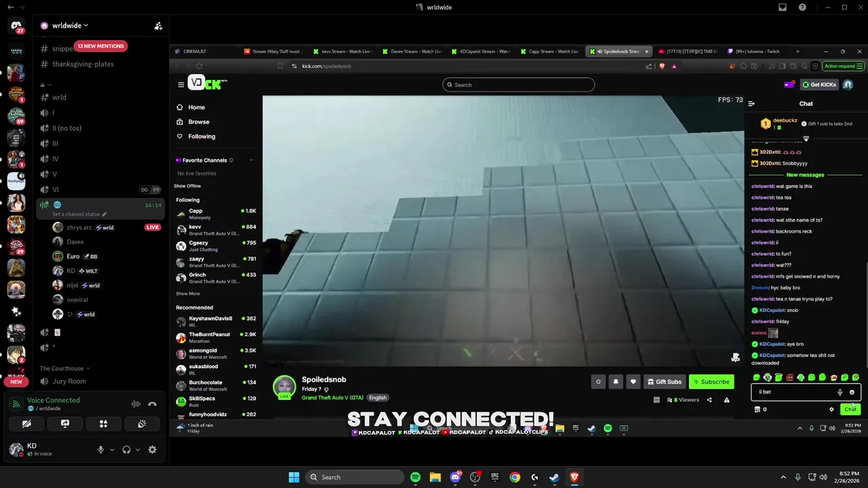This screenshot has height=488, width=868.
Task: Open Discord user settings gear
Action: (153, 449)
